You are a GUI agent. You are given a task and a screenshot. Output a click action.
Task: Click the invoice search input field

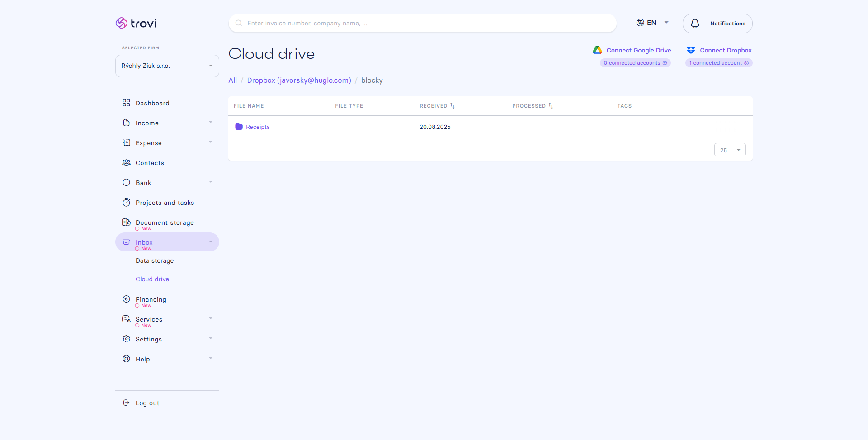click(423, 23)
